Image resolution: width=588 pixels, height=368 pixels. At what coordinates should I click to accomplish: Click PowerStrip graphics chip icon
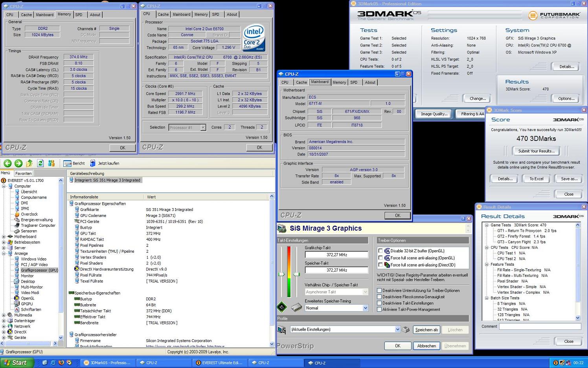[282, 307]
